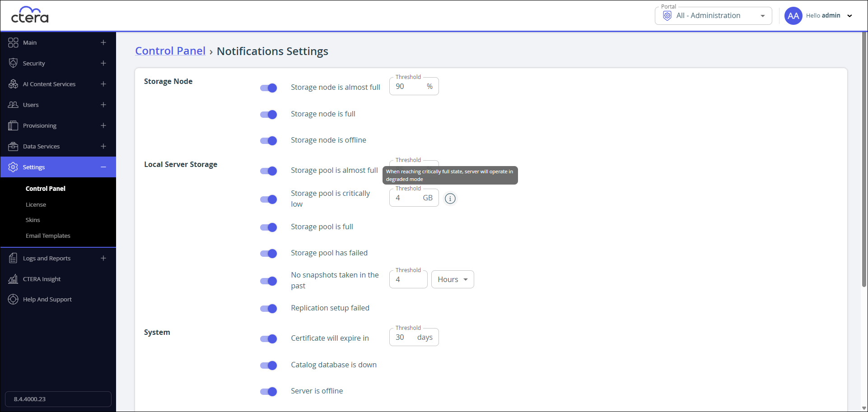Open the Hours unit dropdown
Viewport: 868px width, 412px height.
point(453,279)
